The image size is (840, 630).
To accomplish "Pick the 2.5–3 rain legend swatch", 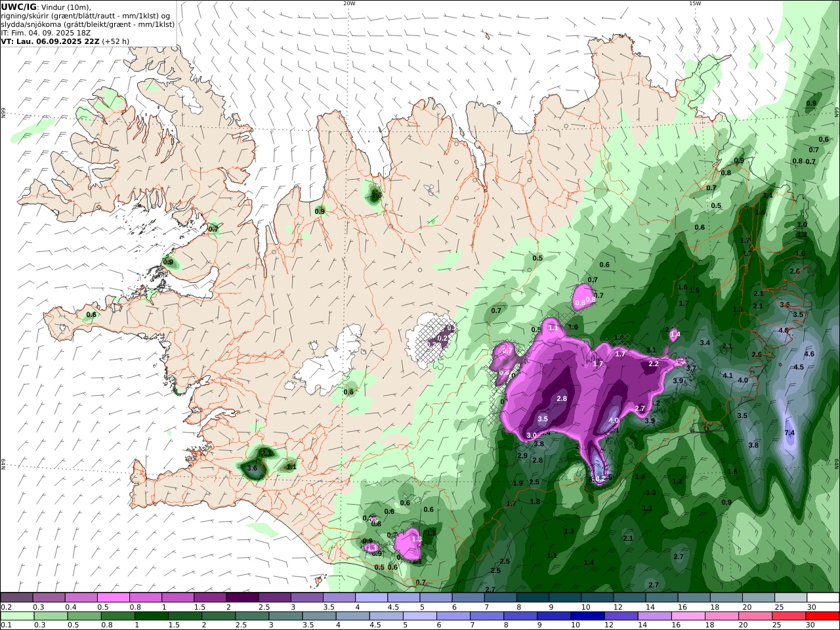I will click(252, 616).
